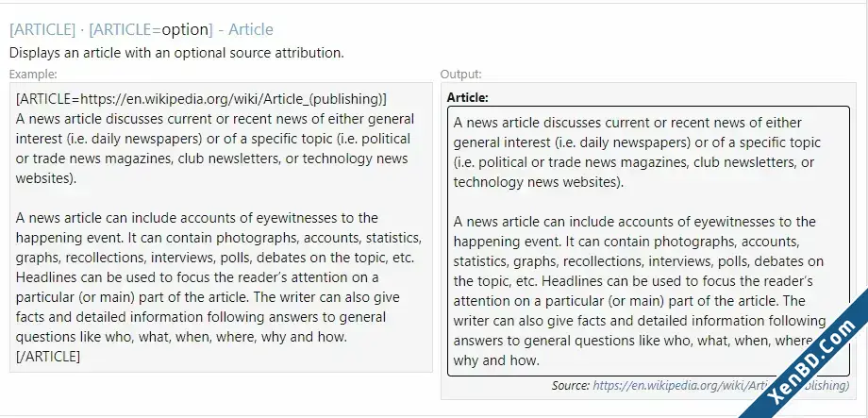Click the [ARTICLE=option] heading text
The image size is (868, 418).
click(151, 29)
